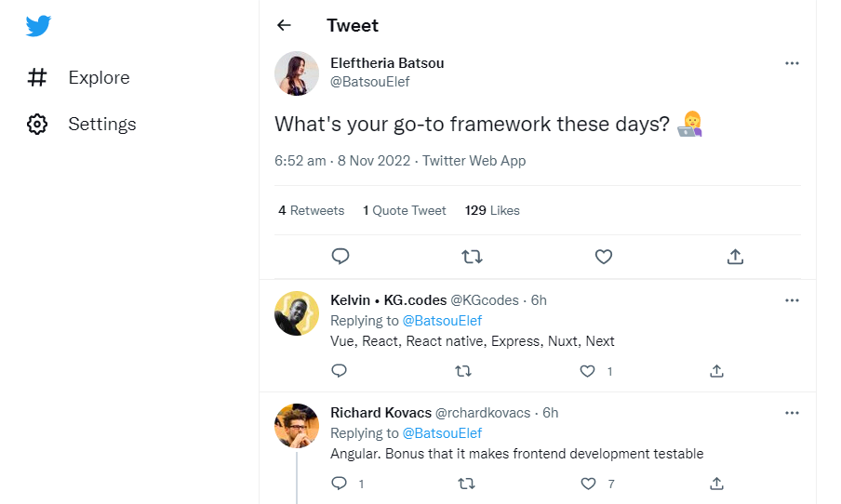Open the 1 Quote Tweet link

coord(405,211)
